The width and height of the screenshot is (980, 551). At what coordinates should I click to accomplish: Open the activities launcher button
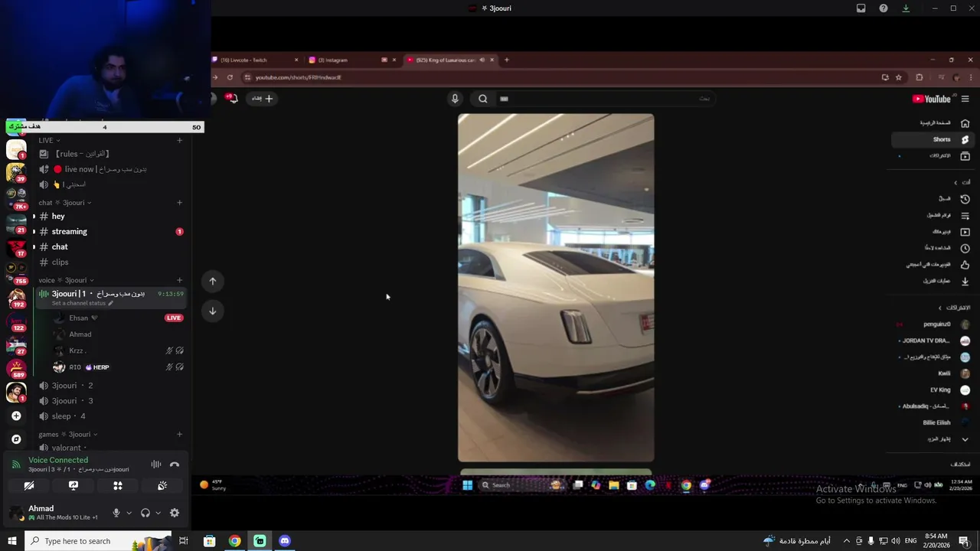pos(118,485)
